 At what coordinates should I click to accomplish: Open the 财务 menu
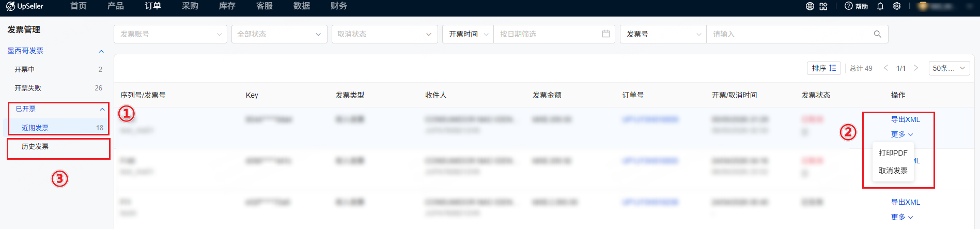339,6
